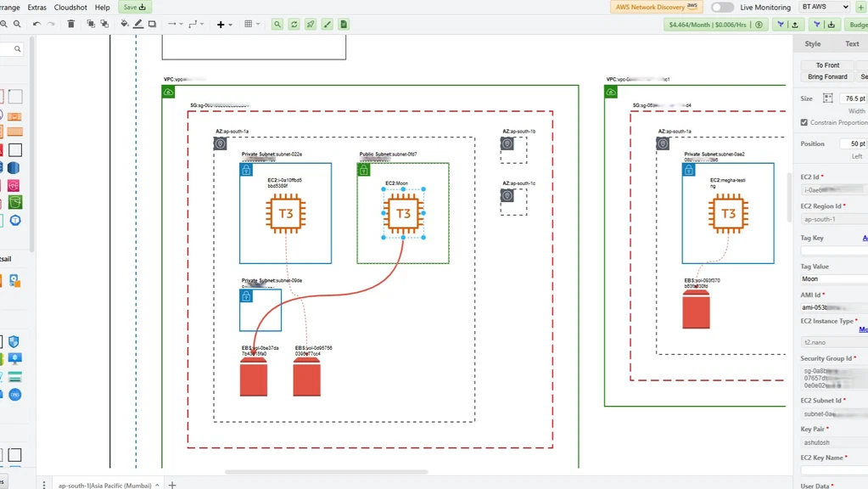
Task: Click AWS Network Discovery button
Action: (x=657, y=7)
